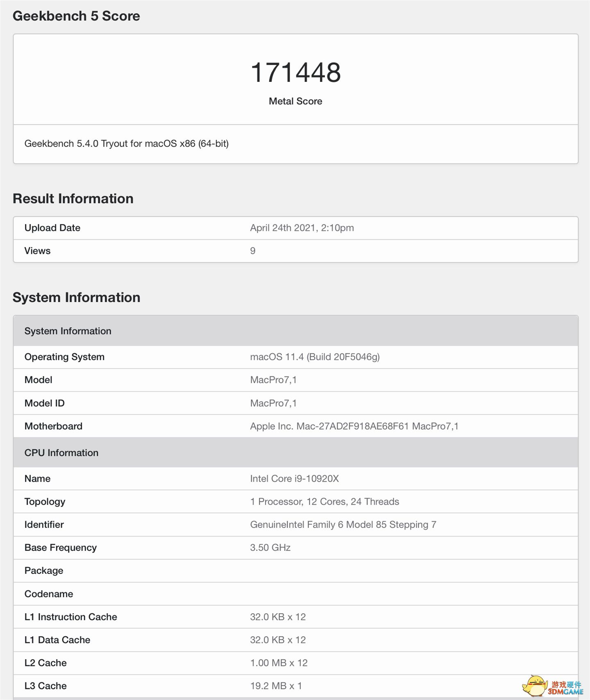590x700 pixels.
Task: Click the L3 Cache 19.2 MB value
Action: click(276, 686)
